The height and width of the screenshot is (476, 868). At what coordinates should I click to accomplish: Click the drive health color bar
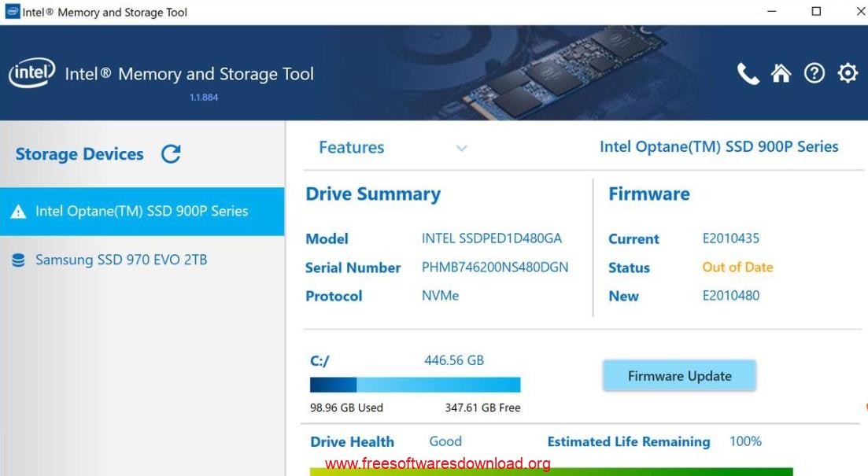(551, 472)
